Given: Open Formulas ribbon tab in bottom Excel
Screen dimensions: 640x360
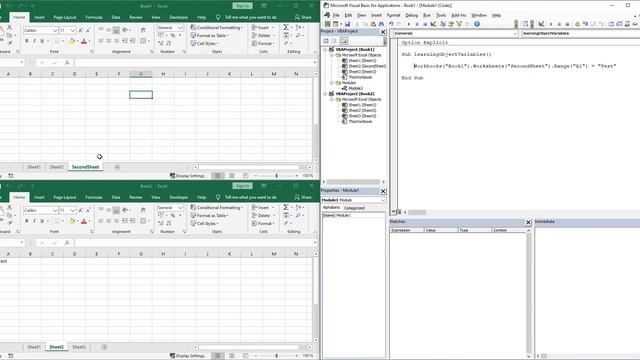Looking at the screenshot, I should pos(94,197).
